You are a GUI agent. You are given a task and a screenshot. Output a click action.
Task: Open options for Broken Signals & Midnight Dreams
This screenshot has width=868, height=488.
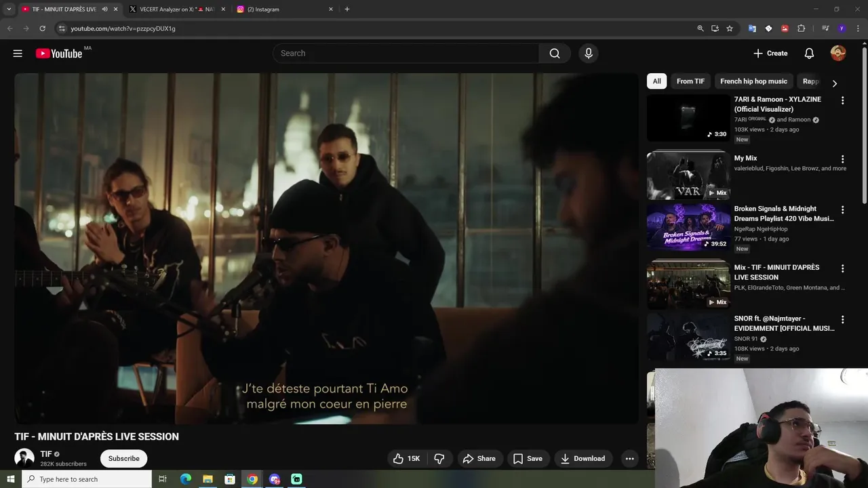[x=843, y=210]
